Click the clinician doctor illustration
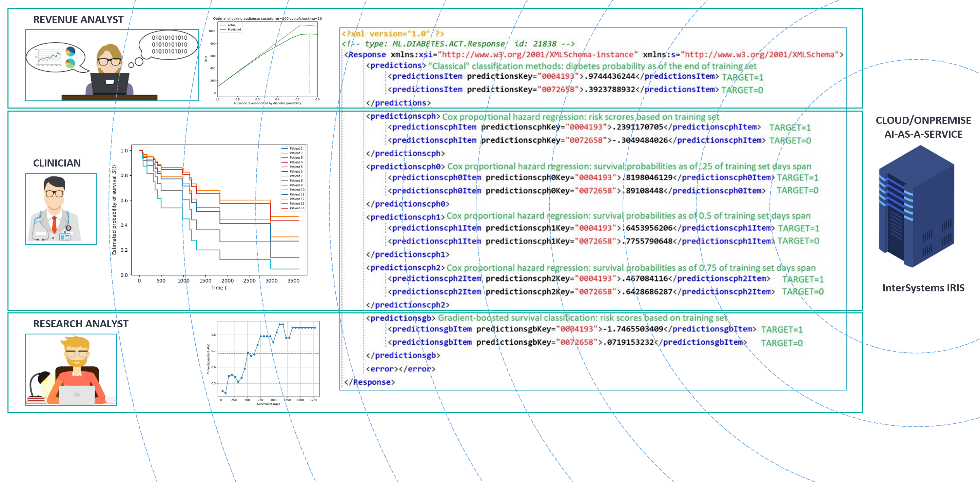Screen dimensions: 980x482 pos(61,209)
